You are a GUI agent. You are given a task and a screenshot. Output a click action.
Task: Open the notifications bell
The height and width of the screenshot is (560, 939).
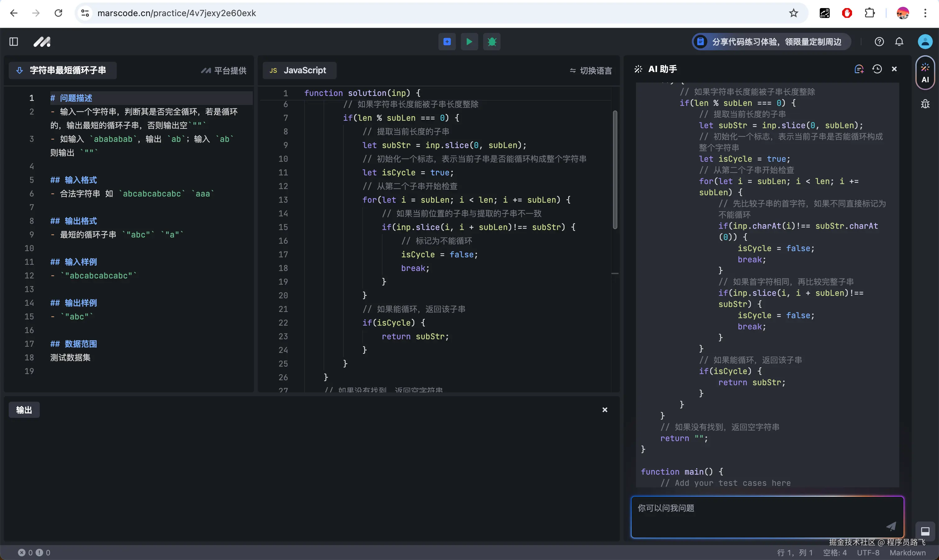coord(899,42)
